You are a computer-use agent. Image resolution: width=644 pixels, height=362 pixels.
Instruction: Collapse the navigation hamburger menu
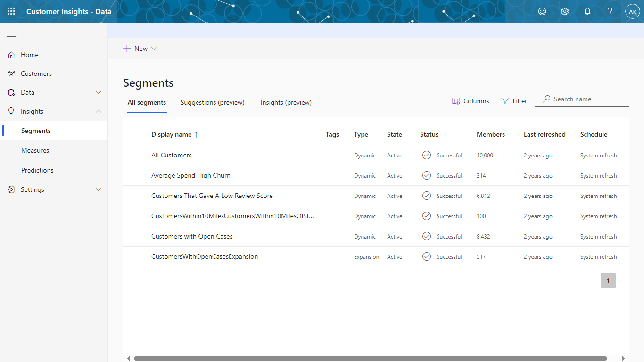point(11,34)
